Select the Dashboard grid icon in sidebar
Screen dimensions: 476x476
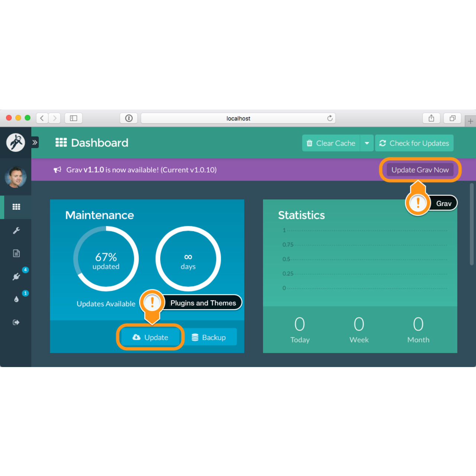16,207
